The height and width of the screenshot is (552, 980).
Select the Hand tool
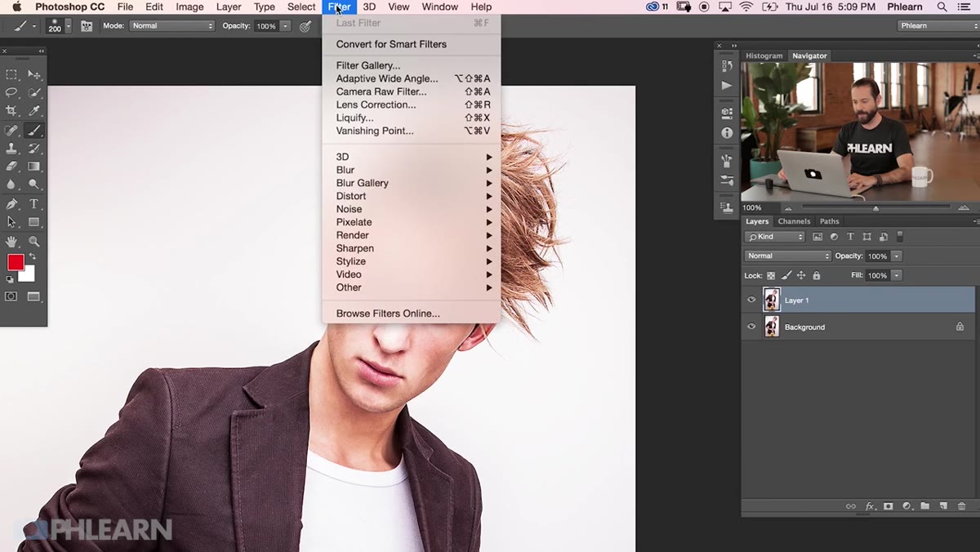click(11, 242)
